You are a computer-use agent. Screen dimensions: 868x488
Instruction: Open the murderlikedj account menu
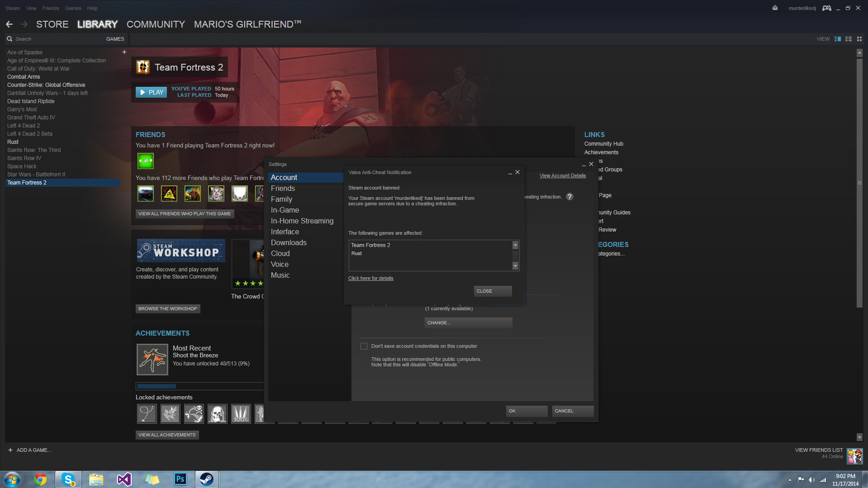click(802, 8)
